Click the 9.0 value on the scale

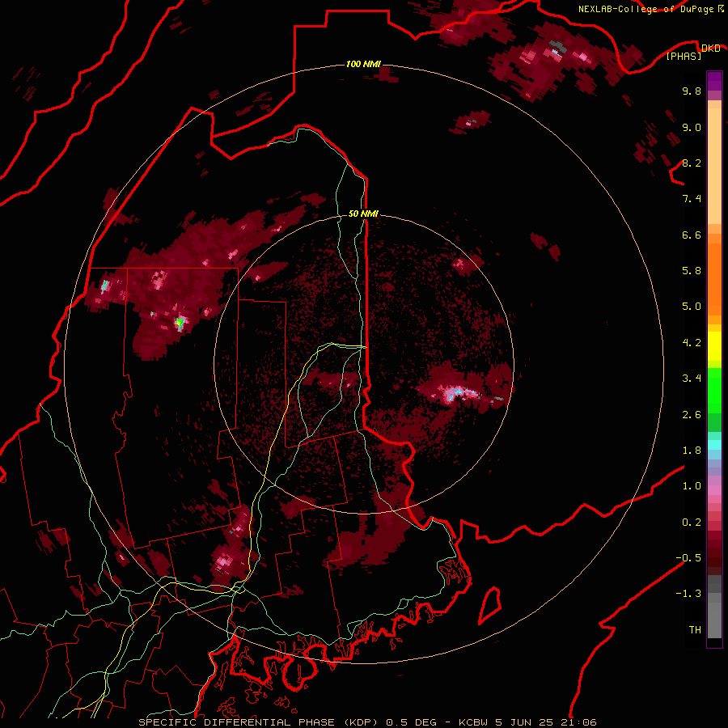point(692,127)
